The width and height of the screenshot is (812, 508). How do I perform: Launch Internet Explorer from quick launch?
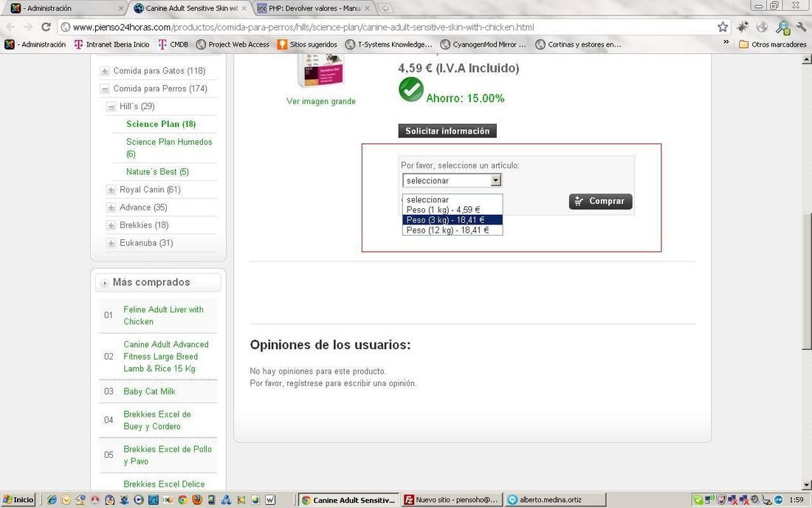52,500
